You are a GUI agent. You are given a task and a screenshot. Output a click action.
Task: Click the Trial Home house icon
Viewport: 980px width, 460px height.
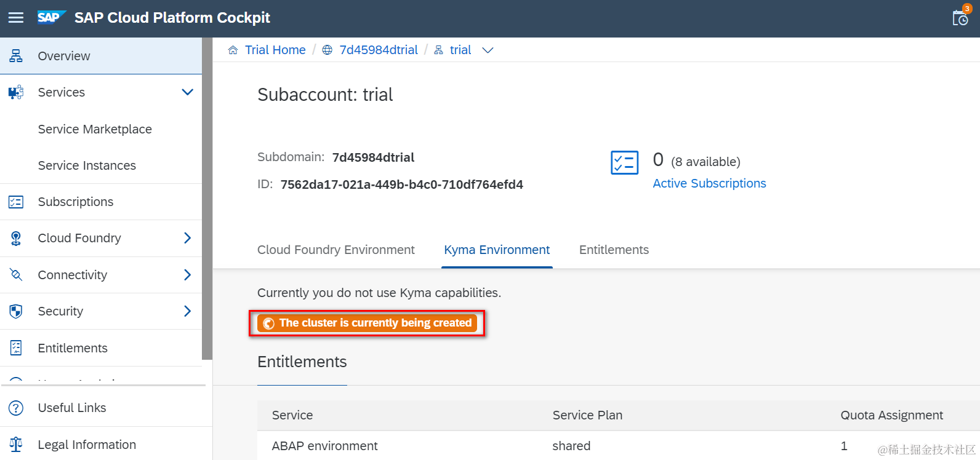tap(233, 50)
